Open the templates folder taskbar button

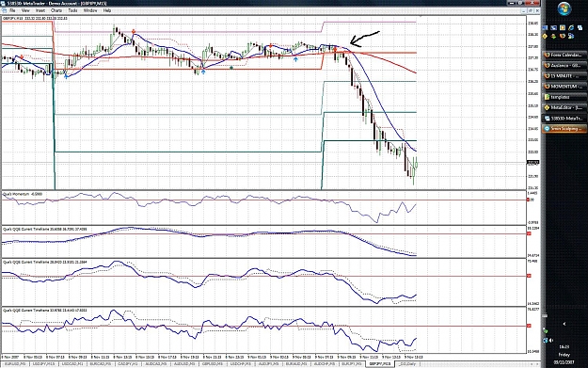click(564, 97)
